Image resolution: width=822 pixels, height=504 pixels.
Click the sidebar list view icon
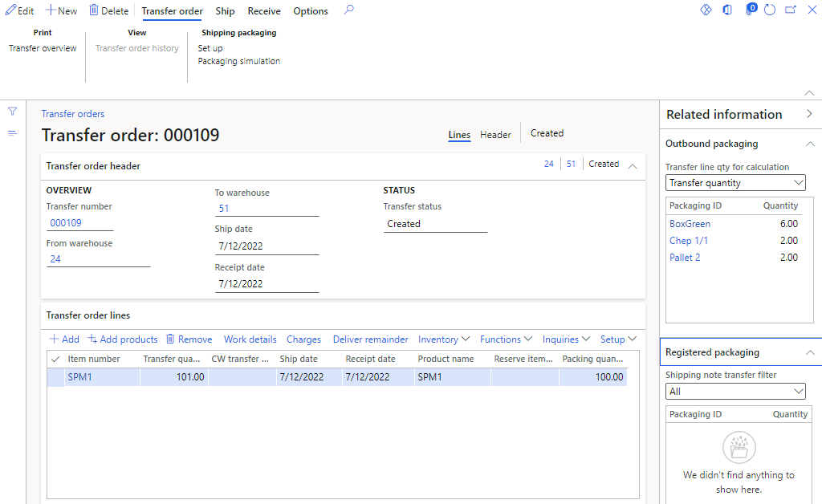click(12, 133)
